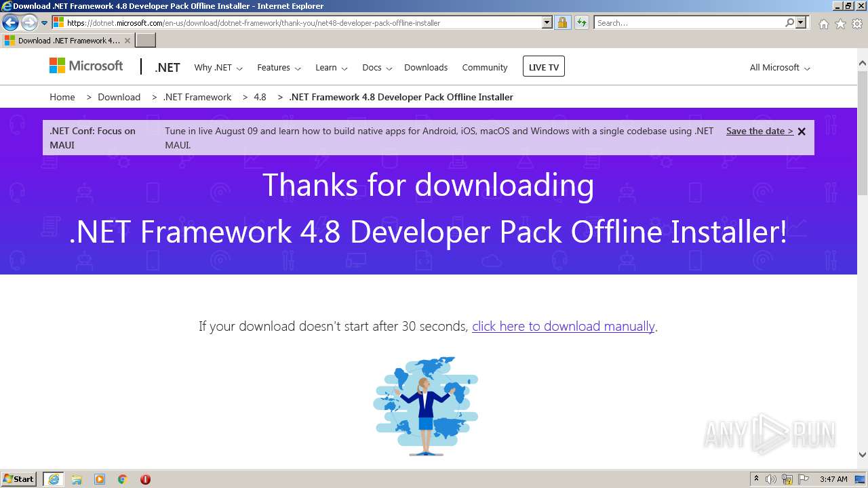
Task: Click the Home breadcrumb link
Action: point(62,97)
